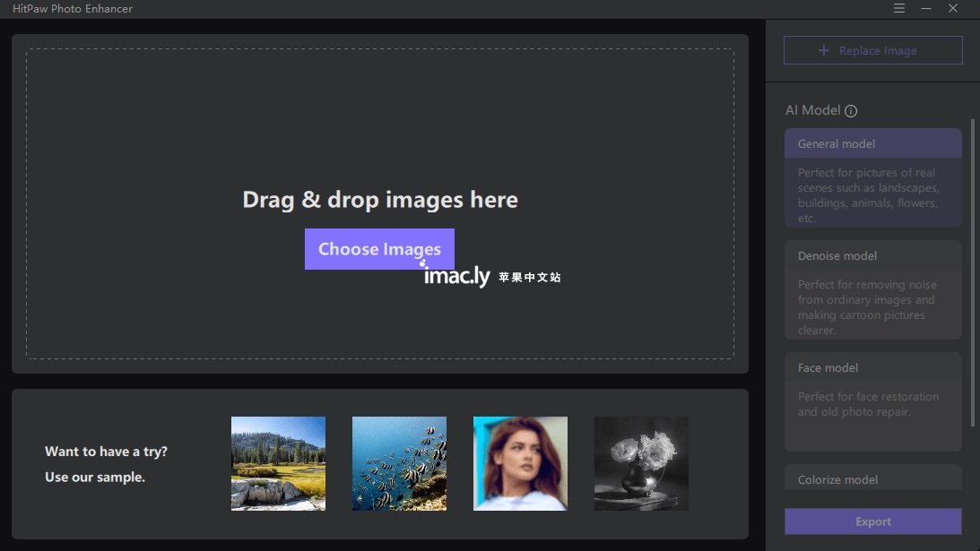The height and width of the screenshot is (551, 980).
Task: Open the hamburger menu in title bar
Action: 898,8
